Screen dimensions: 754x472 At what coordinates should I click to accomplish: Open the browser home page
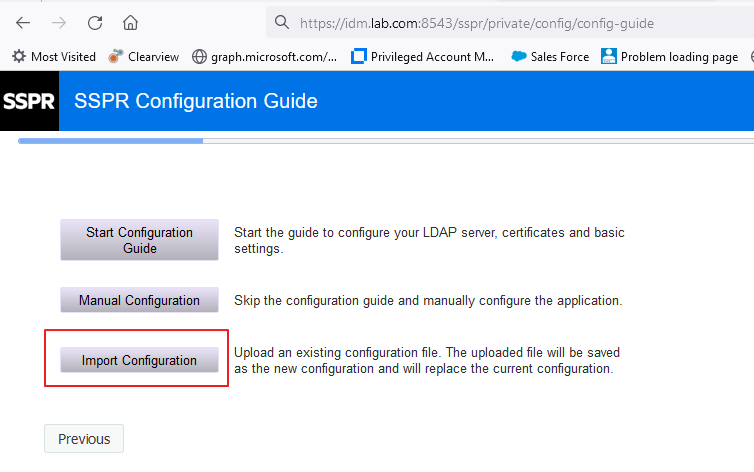pyautogui.click(x=130, y=22)
